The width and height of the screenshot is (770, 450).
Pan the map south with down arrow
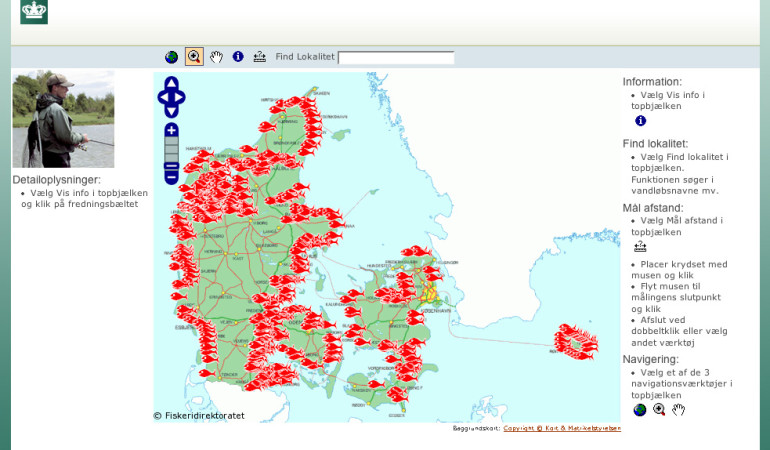point(171,111)
